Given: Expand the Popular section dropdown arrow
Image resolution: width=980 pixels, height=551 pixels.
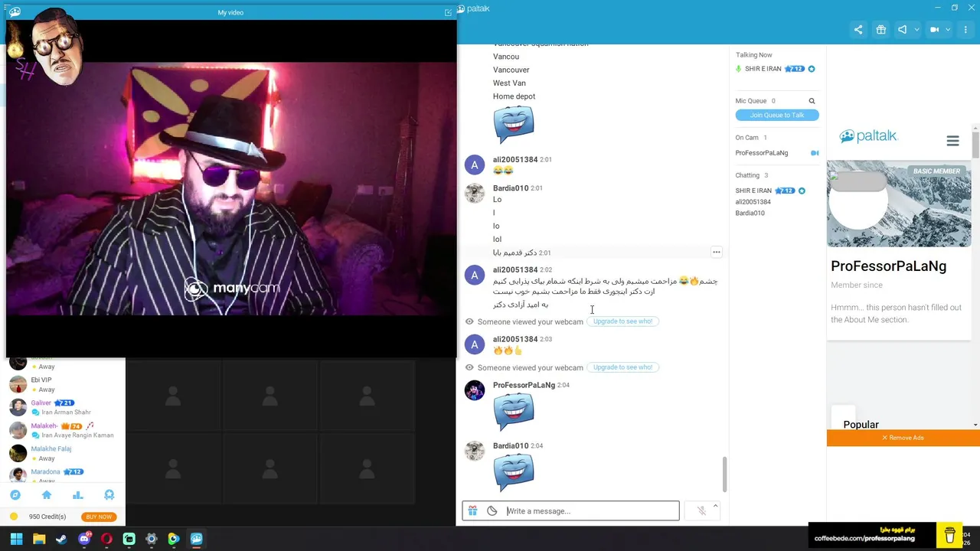Looking at the screenshot, I should (975, 425).
